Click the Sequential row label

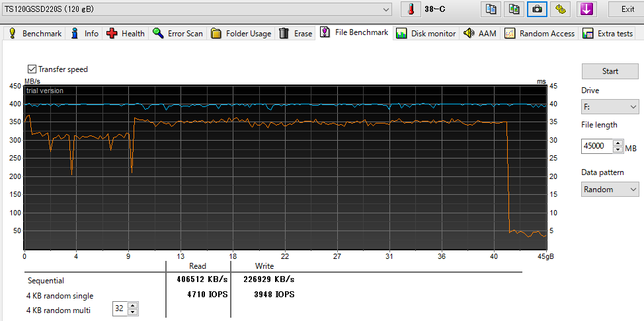(46, 281)
